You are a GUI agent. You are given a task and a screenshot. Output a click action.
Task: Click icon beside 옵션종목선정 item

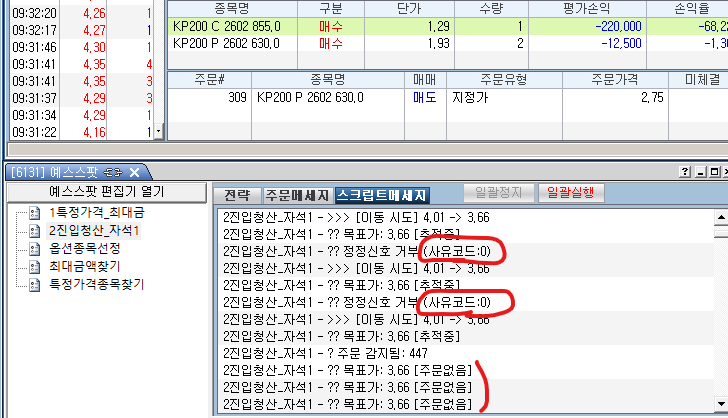(36, 249)
